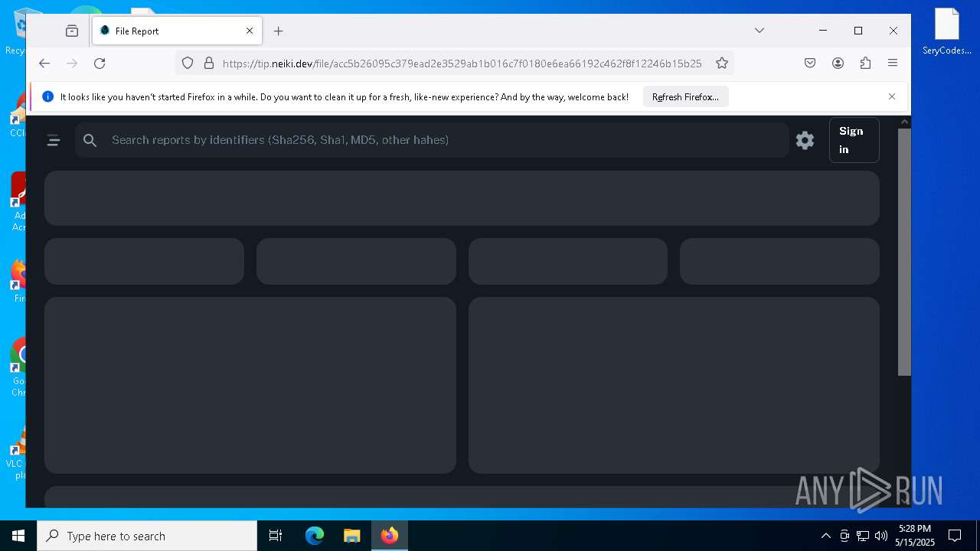Click the Type here to search box

[x=147, y=536]
